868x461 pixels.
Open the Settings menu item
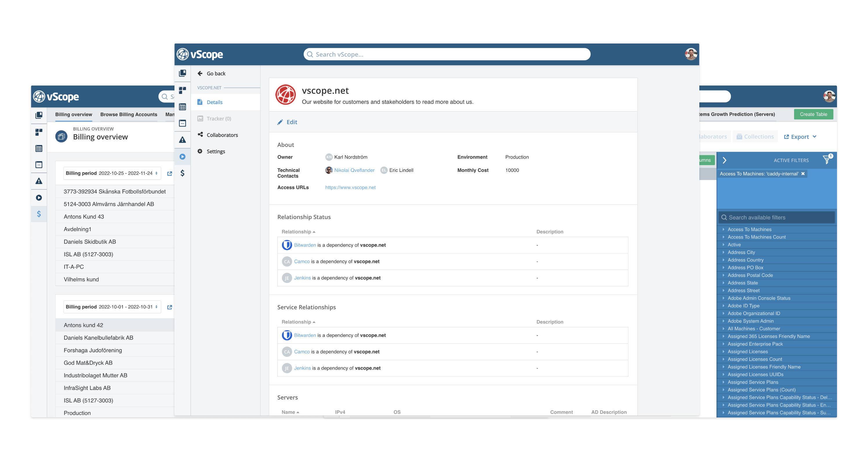[225, 151]
